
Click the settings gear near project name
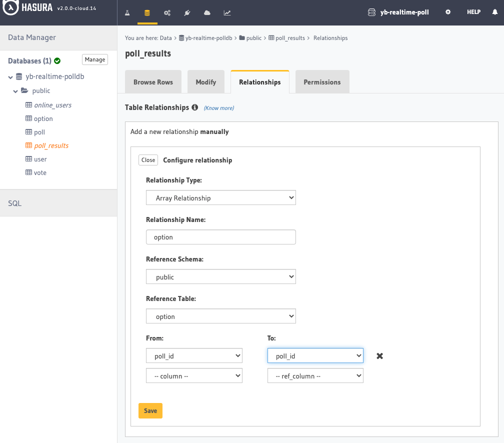[448, 12]
